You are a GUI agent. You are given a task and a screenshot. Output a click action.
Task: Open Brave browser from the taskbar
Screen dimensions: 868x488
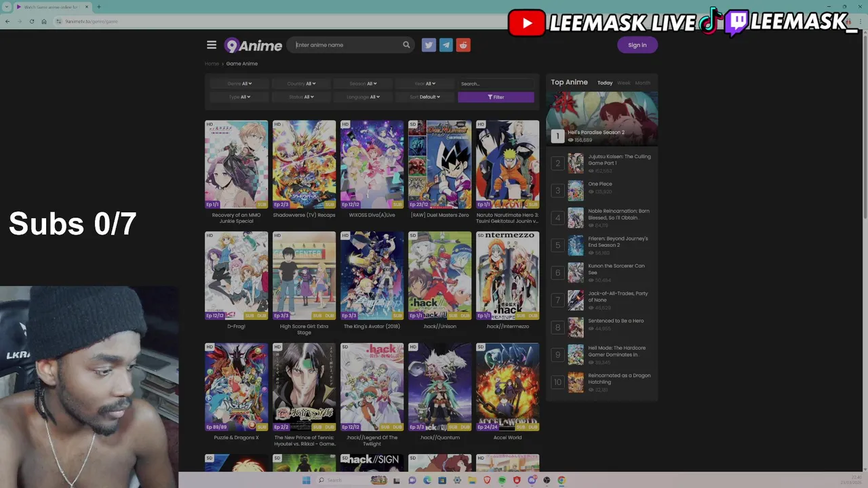coord(487,481)
